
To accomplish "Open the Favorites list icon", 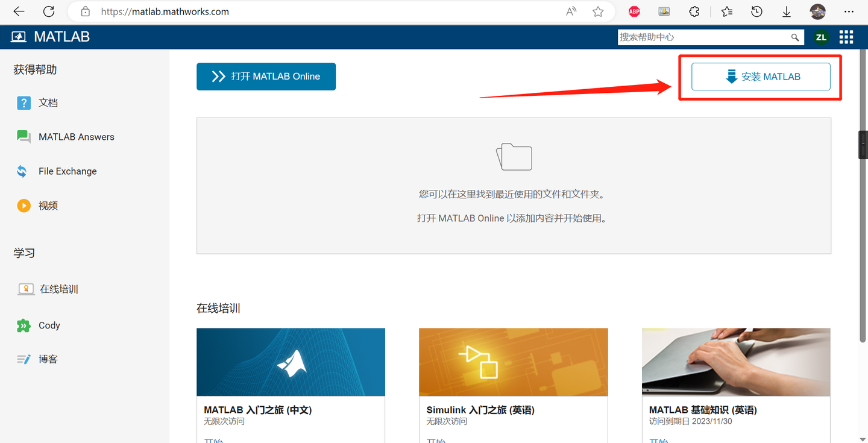I will pos(727,11).
